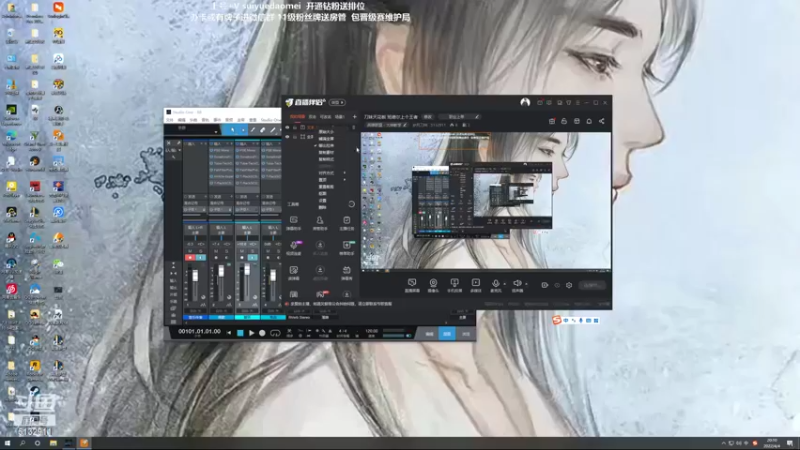This screenshot has height=450, width=800.
Task: Toggle the lock on the second source row
Action: (295, 137)
